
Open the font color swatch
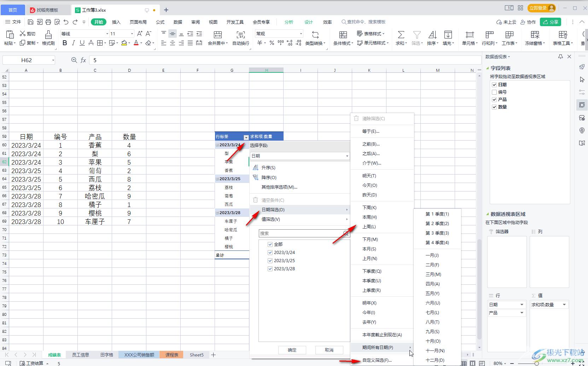(x=136, y=43)
